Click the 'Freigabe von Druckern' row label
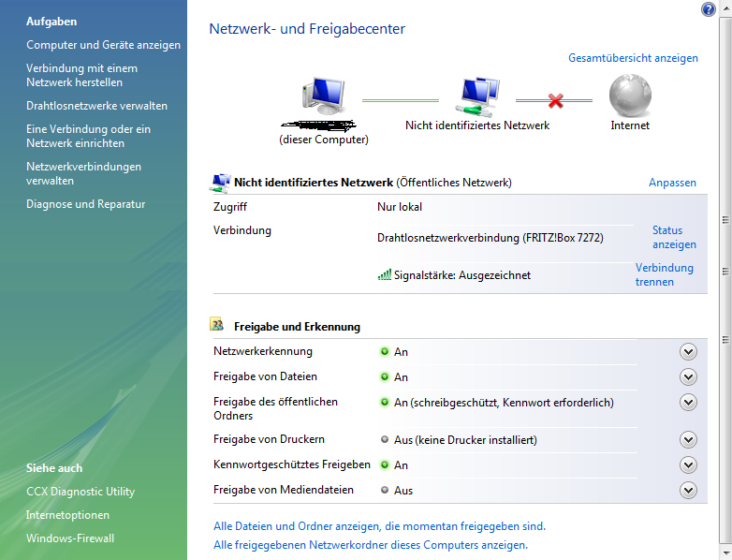Viewport: 732px width, 560px height. (269, 439)
